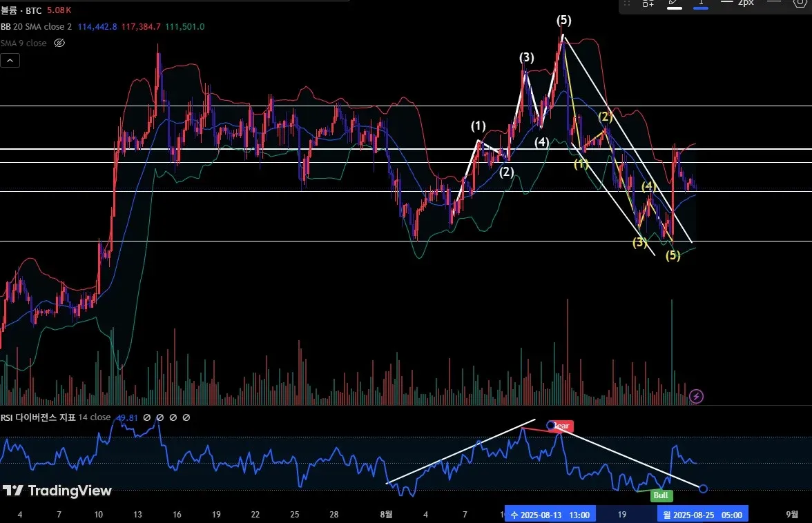This screenshot has width=812, height=523.
Task: Click last crossed-circle icon in RSI legend
Action: coord(186,417)
